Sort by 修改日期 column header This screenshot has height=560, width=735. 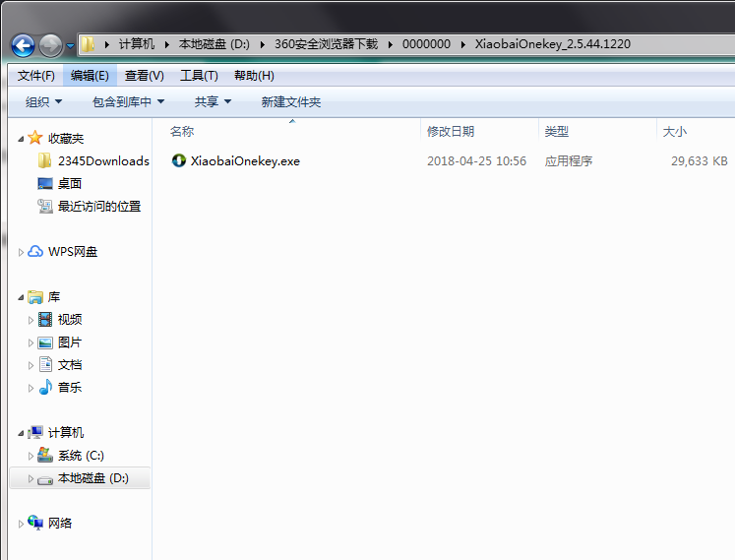tap(451, 131)
